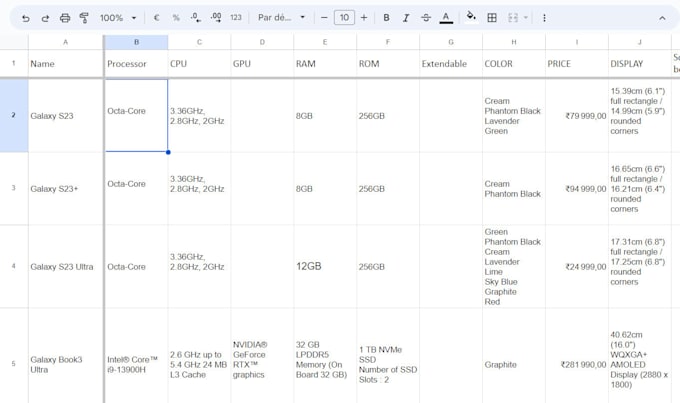
Task: Open more number formats (123)
Action: [x=235, y=18]
